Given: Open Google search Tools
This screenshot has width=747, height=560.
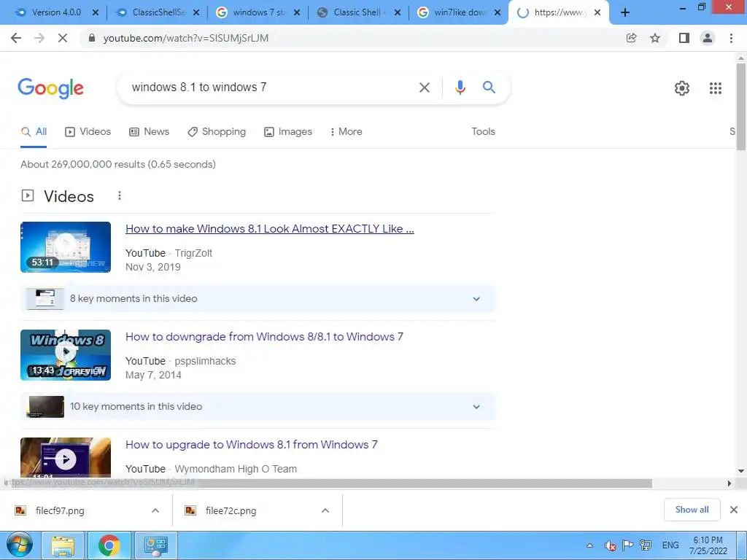Looking at the screenshot, I should pos(483,132).
